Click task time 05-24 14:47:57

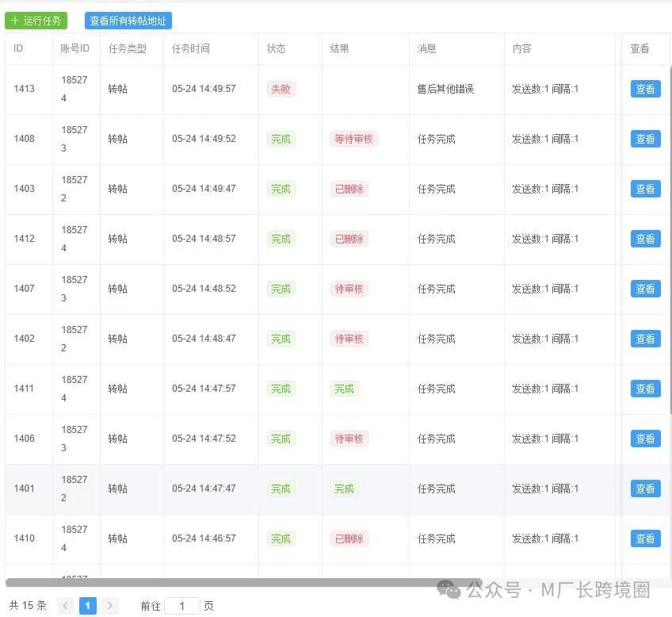click(204, 389)
